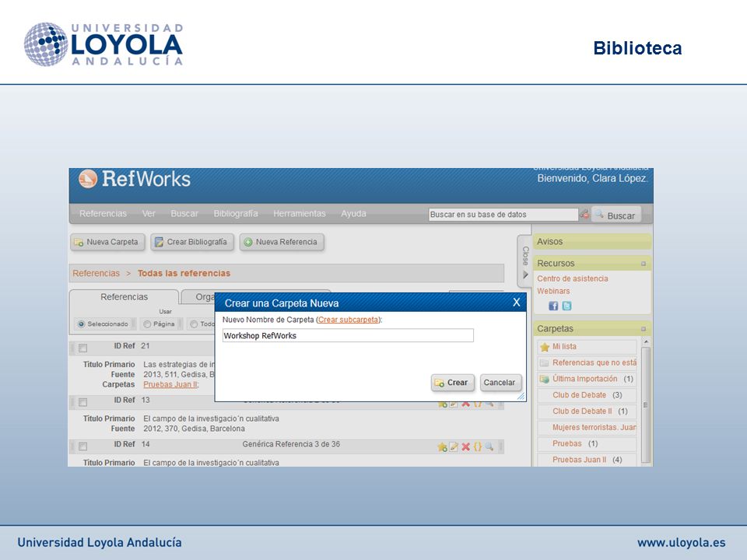The height and width of the screenshot is (560, 747).
Task: Click the clear search icon beside search box
Action: click(x=584, y=215)
